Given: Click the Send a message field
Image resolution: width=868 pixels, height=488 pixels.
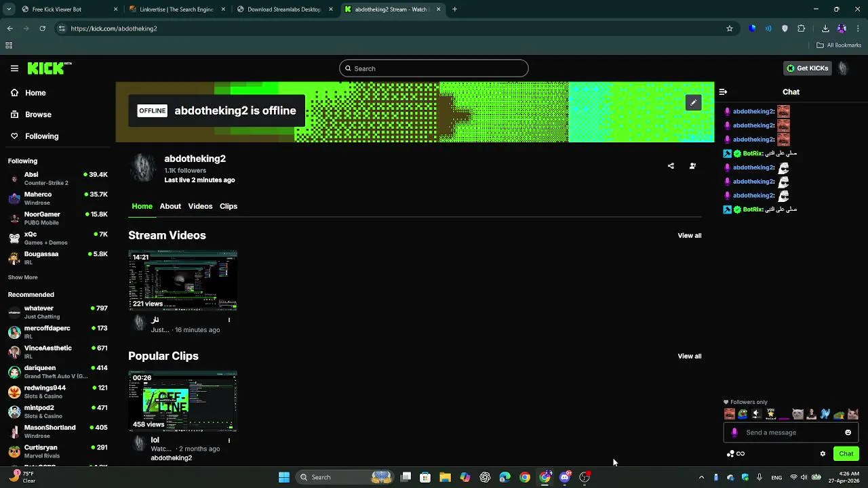Looking at the screenshot, I should [x=791, y=432].
